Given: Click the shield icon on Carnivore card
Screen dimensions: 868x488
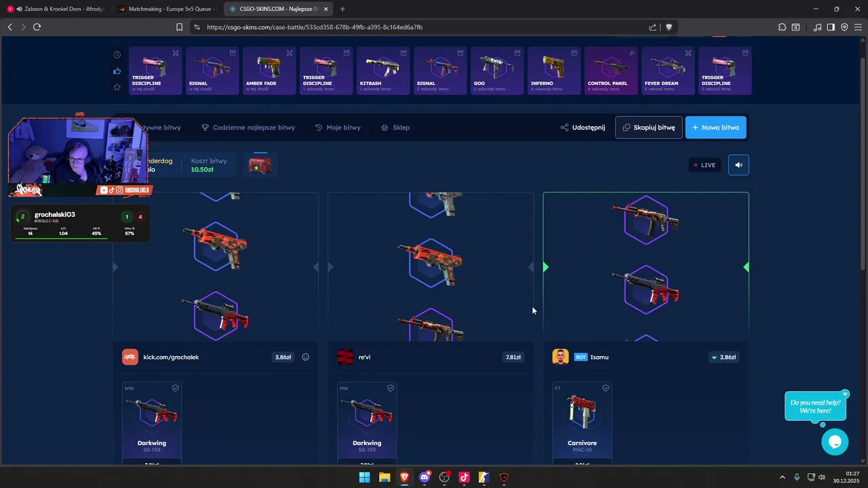Looking at the screenshot, I should click(x=606, y=388).
